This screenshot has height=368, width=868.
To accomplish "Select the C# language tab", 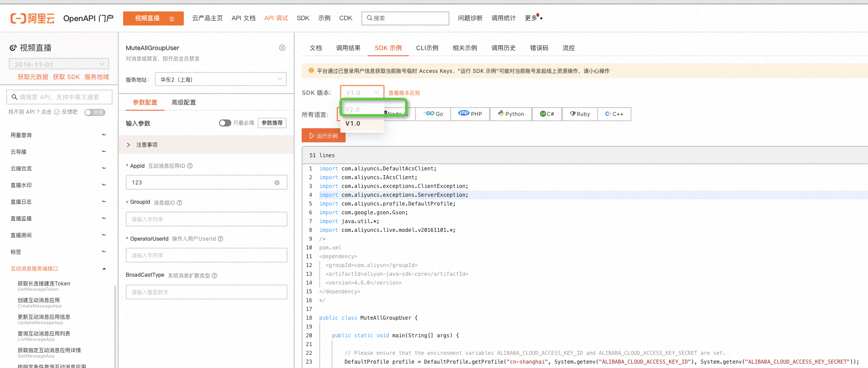I will tap(547, 114).
